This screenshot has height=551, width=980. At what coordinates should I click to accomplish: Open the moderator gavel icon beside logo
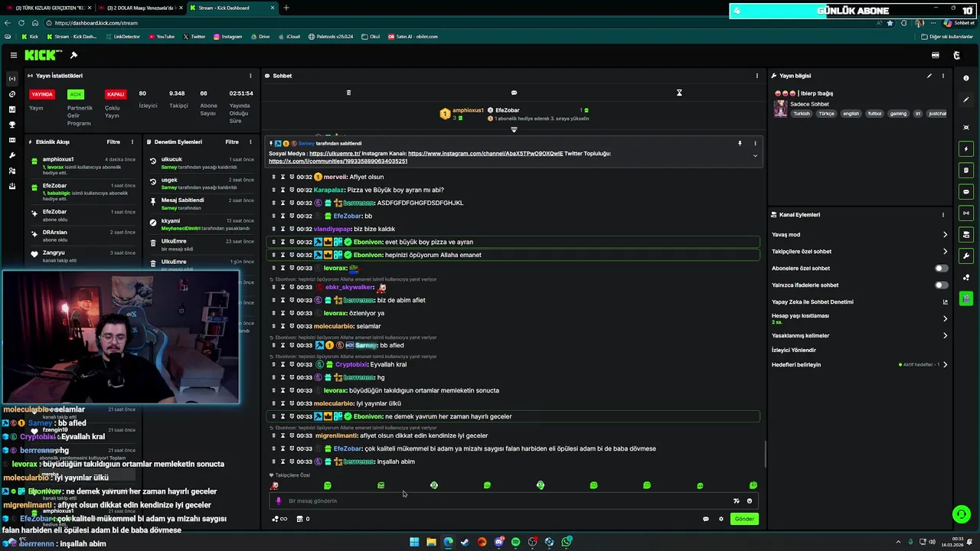point(73,55)
